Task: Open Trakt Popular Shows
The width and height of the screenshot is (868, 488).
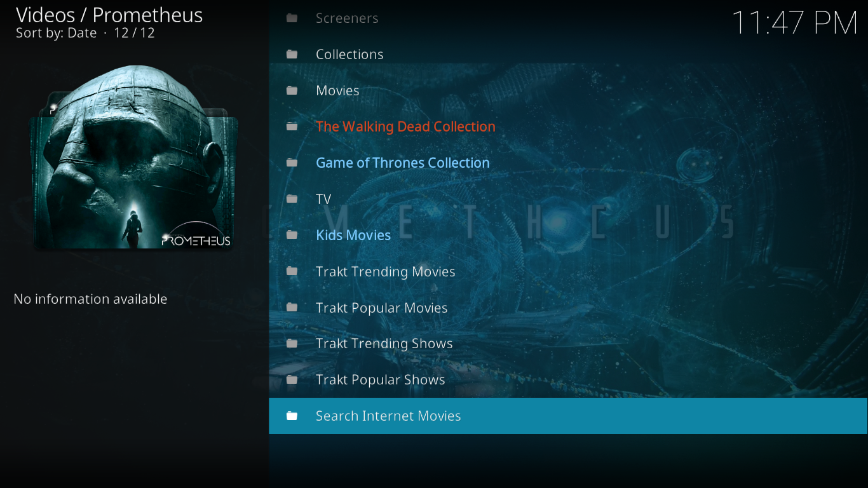Action: tap(568, 379)
